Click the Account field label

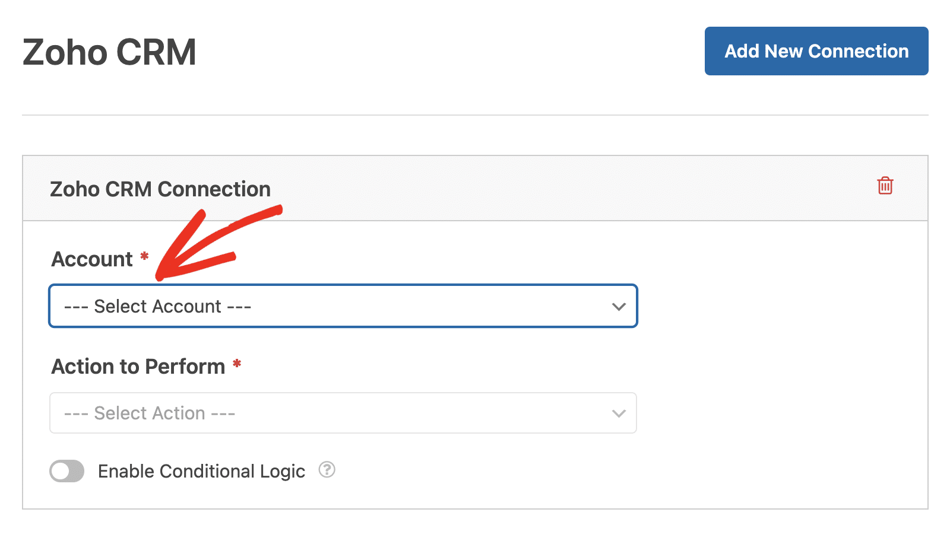point(92,259)
